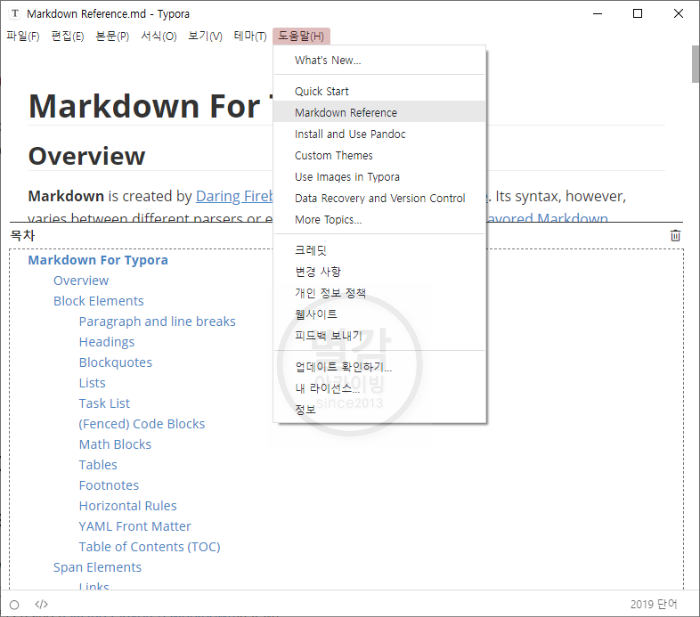The height and width of the screenshot is (617, 700).
Task: Go to Headings TOC link
Action: point(107,342)
